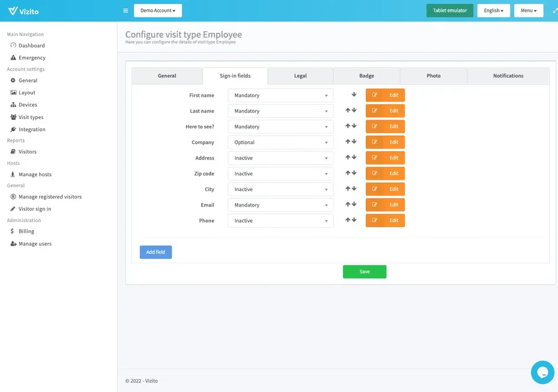This screenshot has height=392, width=558.
Task: Expand the Demo Account dropdown
Action: click(x=157, y=11)
